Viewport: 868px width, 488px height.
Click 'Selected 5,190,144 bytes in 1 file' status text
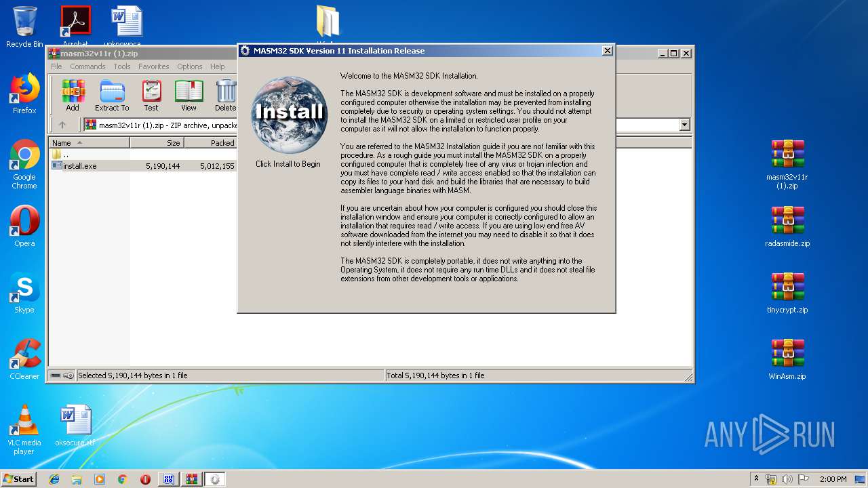tap(133, 375)
